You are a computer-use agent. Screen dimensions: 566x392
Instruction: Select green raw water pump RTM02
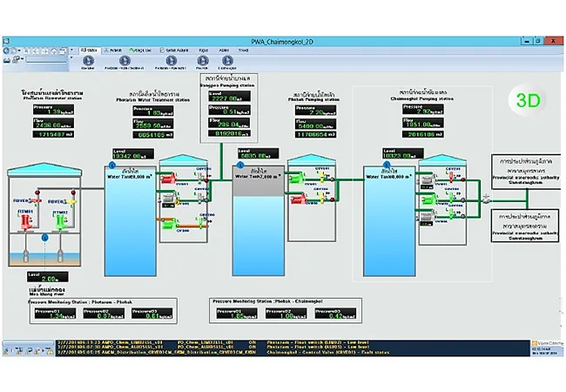pyautogui.click(x=60, y=221)
